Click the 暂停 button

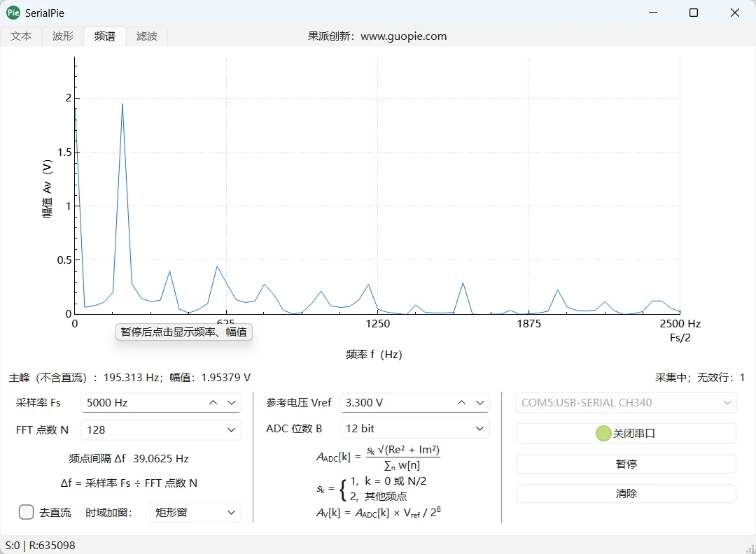pyautogui.click(x=626, y=464)
